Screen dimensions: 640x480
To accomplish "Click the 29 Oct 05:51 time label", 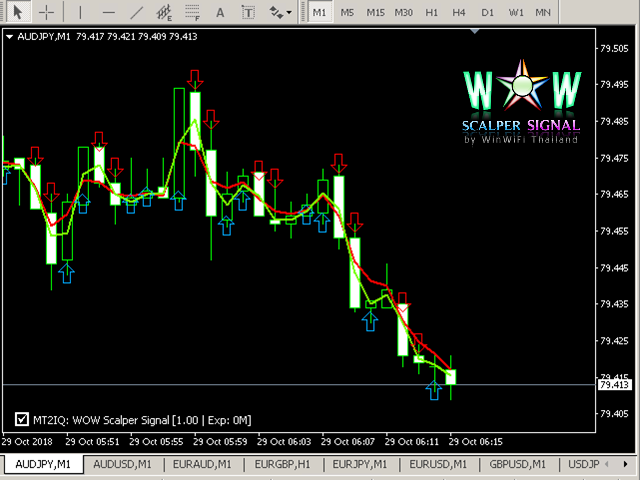I will [x=92, y=442].
